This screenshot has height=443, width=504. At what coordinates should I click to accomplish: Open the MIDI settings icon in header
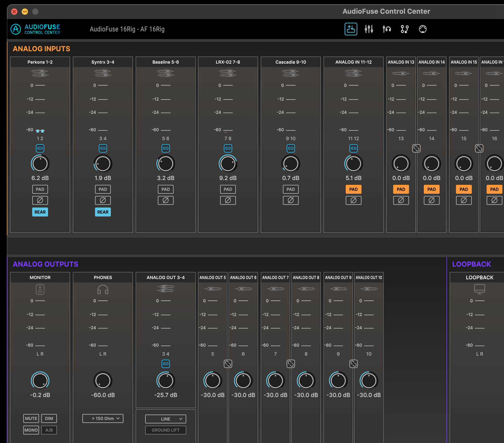(x=423, y=29)
